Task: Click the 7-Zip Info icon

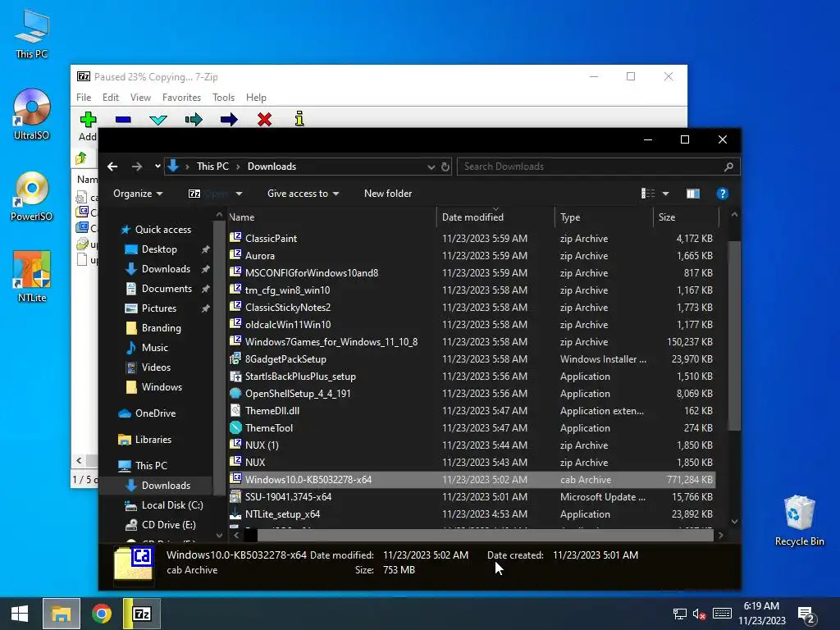Action: (x=299, y=118)
